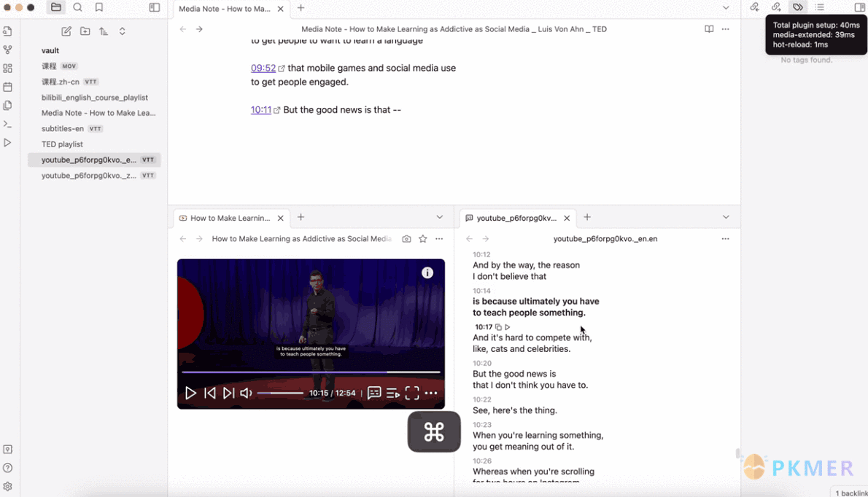Seek on the video progress bar
Screen dimensions: 868x497
pos(311,372)
